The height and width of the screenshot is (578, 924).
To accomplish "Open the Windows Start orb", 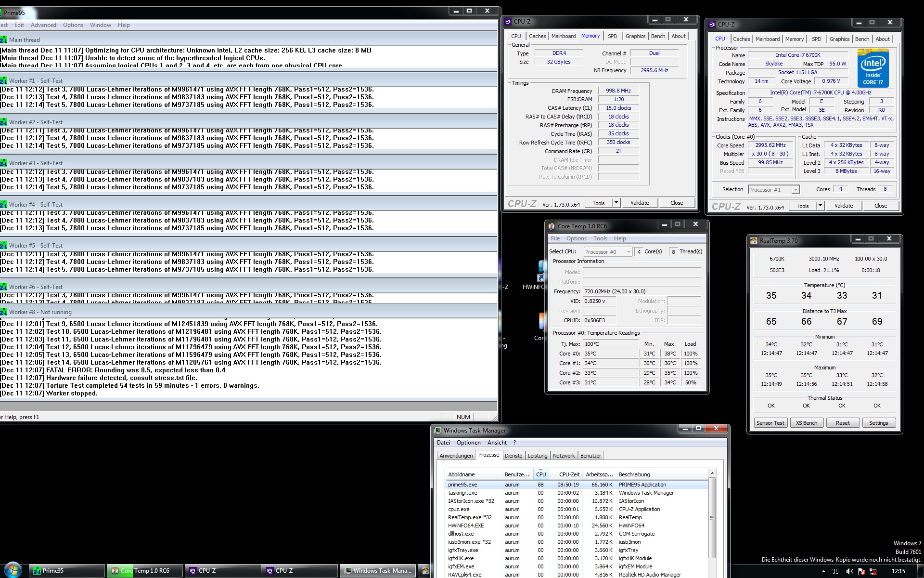I will (x=13, y=570).
